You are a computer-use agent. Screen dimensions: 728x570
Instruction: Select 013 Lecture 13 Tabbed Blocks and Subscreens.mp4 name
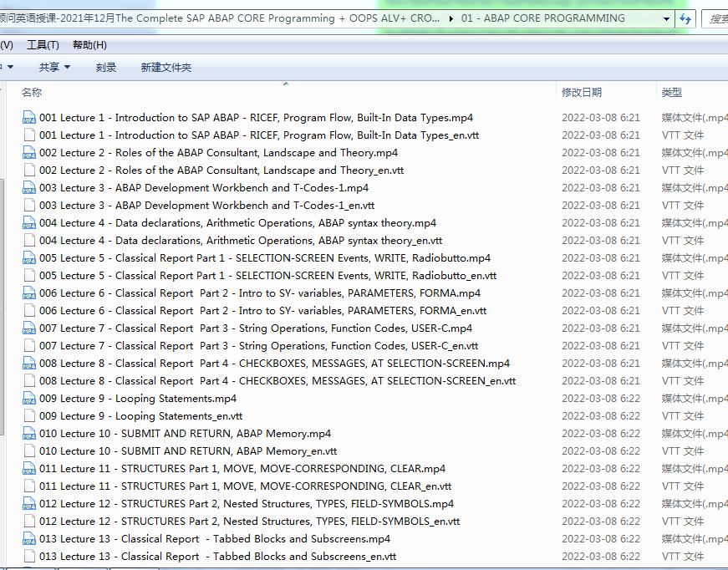click(215, 539)
